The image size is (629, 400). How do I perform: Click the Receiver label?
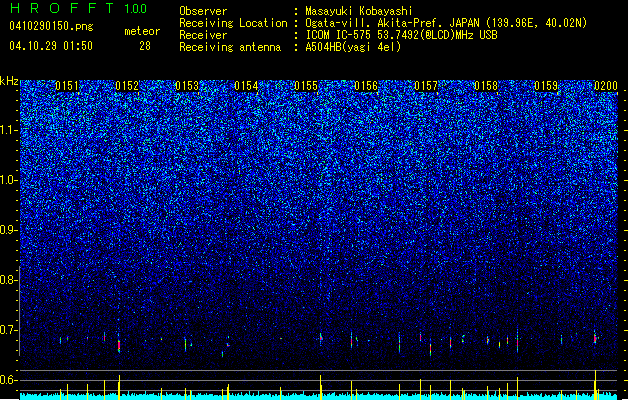[203, 35]
